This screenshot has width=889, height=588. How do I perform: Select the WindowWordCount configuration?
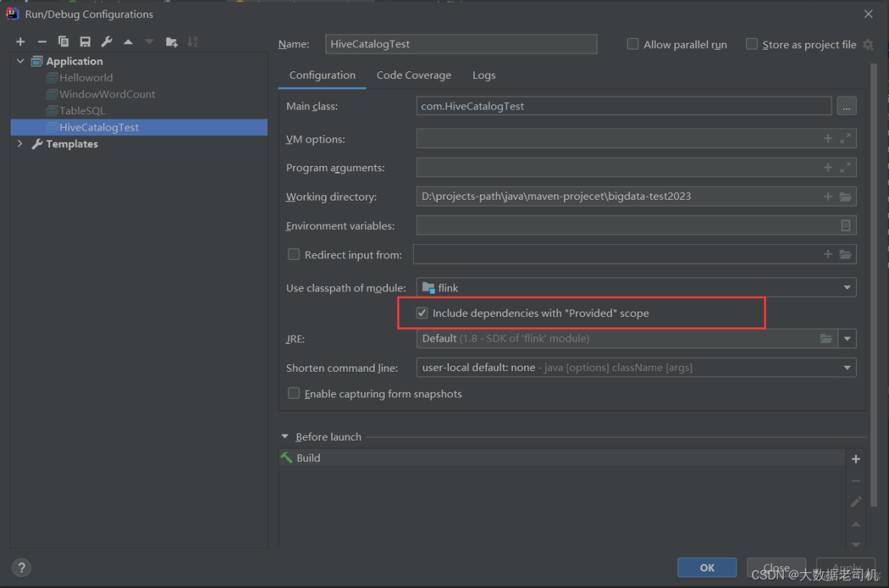(105, 94)
